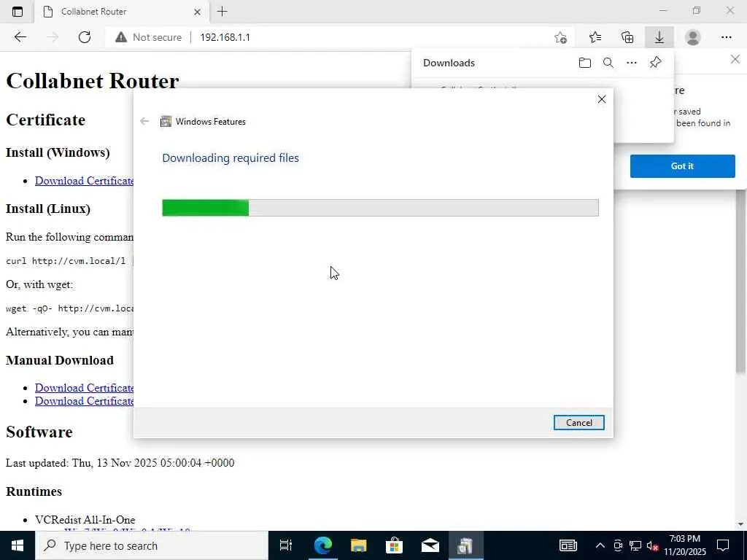Screen dimensions: 747x560
Task: Click the Got it button
Action: click(x=682, y=166)
